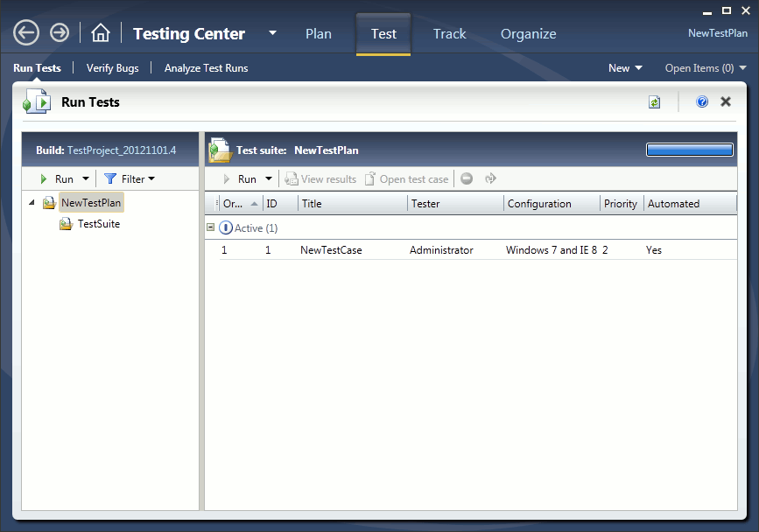This screenshot has height=532, width=759.
Task: Click the blue progress bar
Action: (x=689, y=150)
